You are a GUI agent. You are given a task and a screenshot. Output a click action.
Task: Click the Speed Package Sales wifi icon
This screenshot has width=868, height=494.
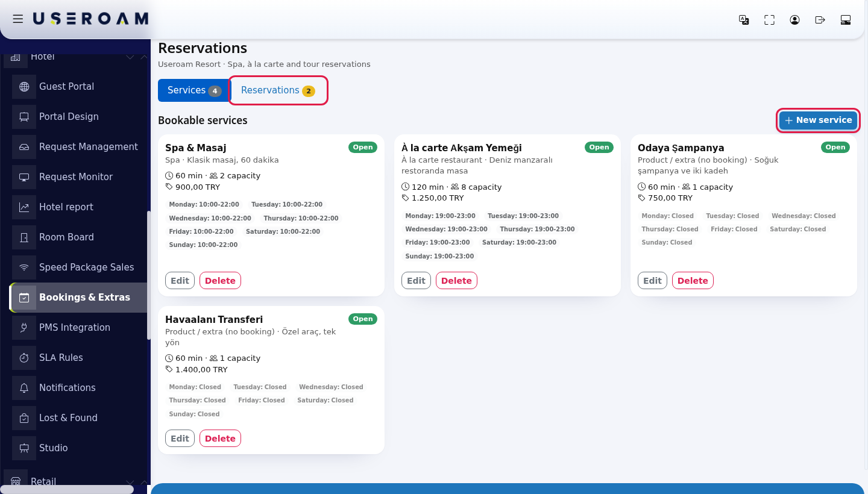pyautogui.click(x=24, y=267)
